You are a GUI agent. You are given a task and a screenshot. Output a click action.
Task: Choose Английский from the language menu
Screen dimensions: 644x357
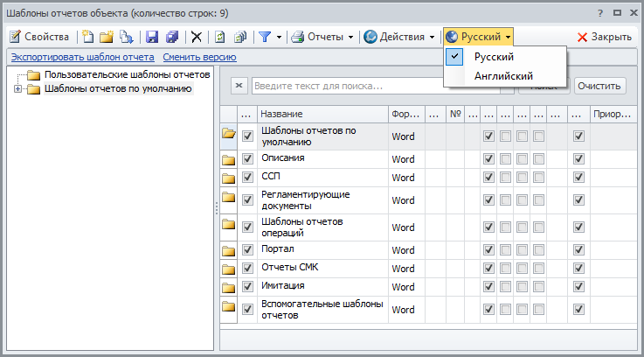pos(503,77)
